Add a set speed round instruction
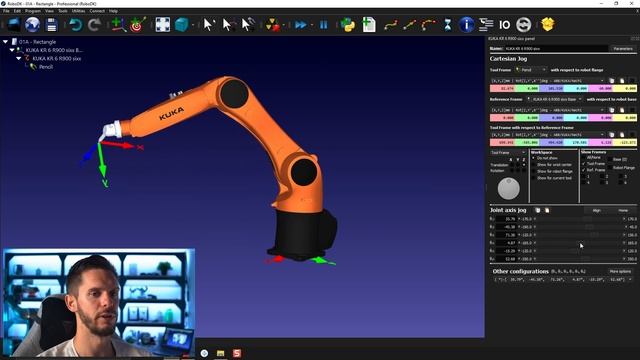 pyautogui.click(x=523, y=25)
